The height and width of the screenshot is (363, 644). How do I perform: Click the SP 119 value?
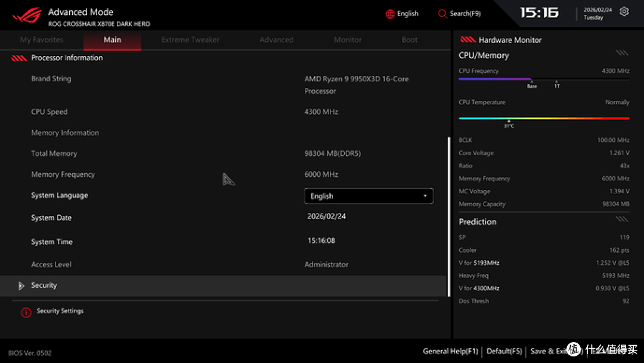[x=624, y=237]
